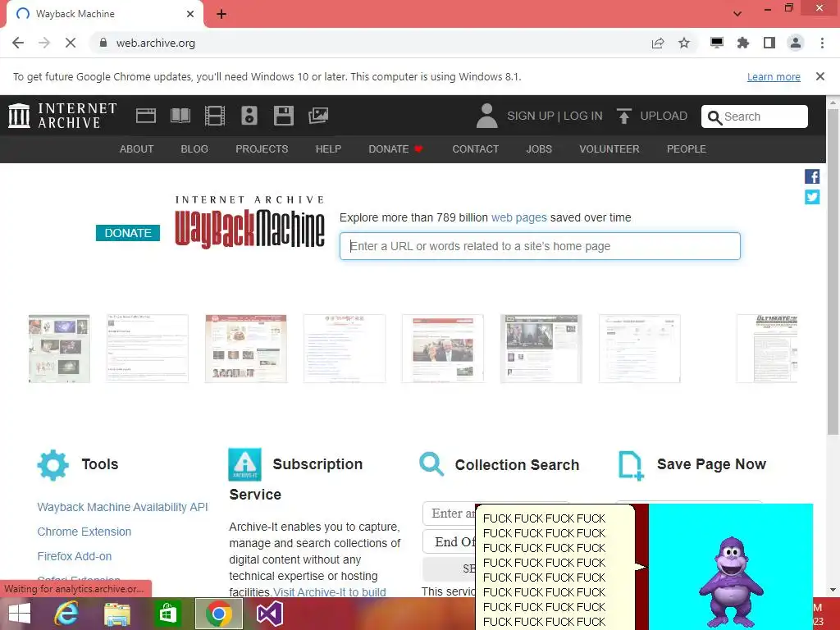Click the Internet Archive logo

pyautogui.click(x=62, y=116)
